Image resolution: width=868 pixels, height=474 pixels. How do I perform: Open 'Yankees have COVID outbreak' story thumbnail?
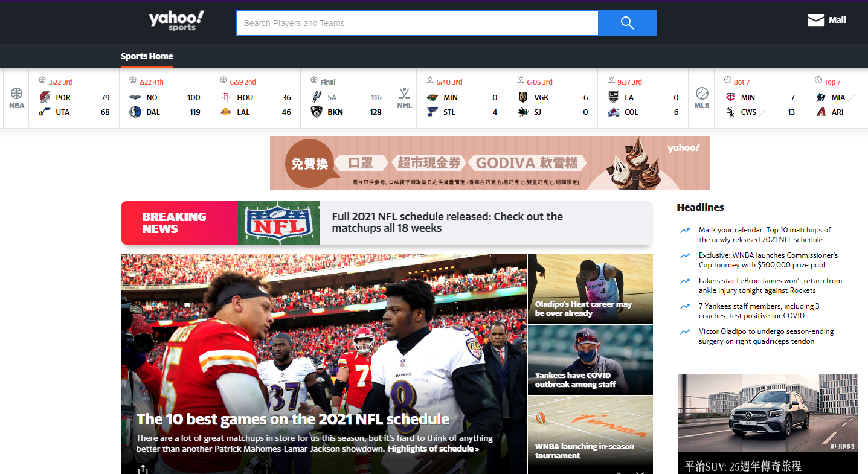point(590,360)
